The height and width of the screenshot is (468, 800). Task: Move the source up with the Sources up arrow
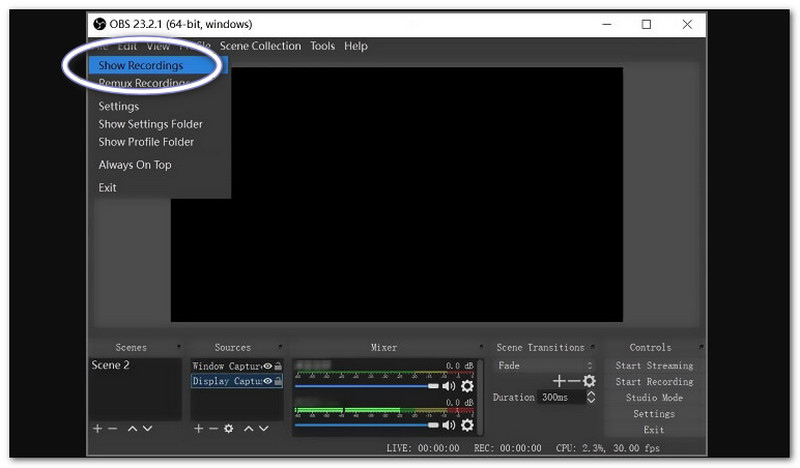tap(248, 429)
